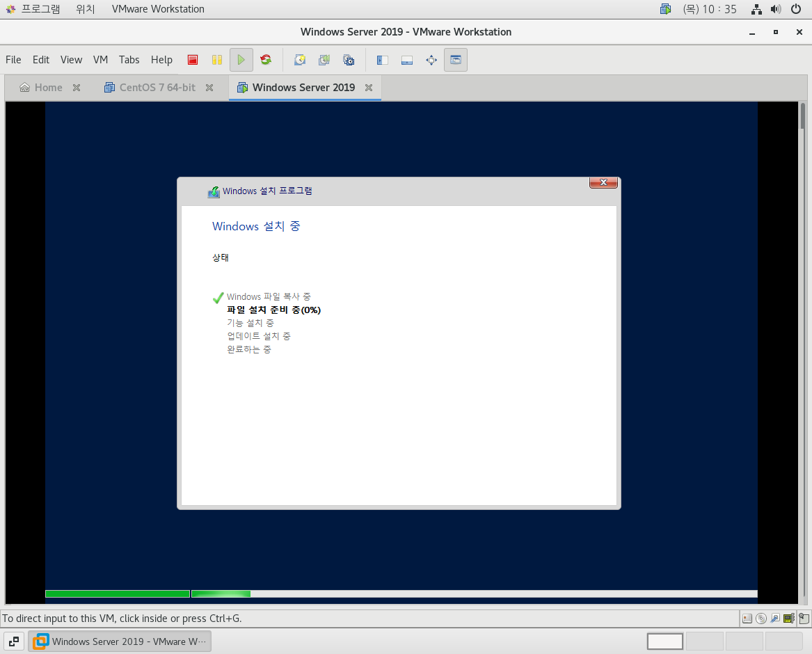Click the 'Windows 설치 프로그램' dialog title
Screen dimensions: 812x654
click(x=267, y=191)
